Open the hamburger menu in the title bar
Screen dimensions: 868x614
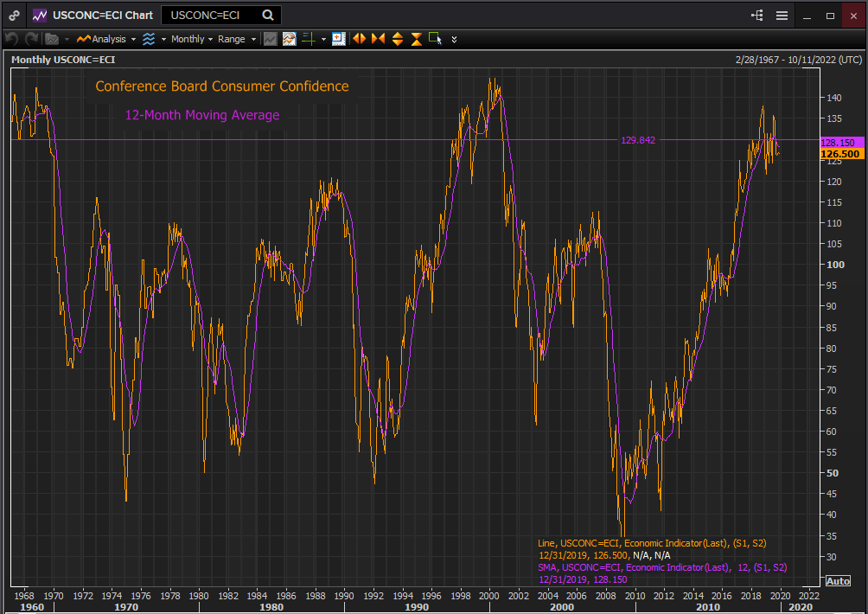[782, 15]
